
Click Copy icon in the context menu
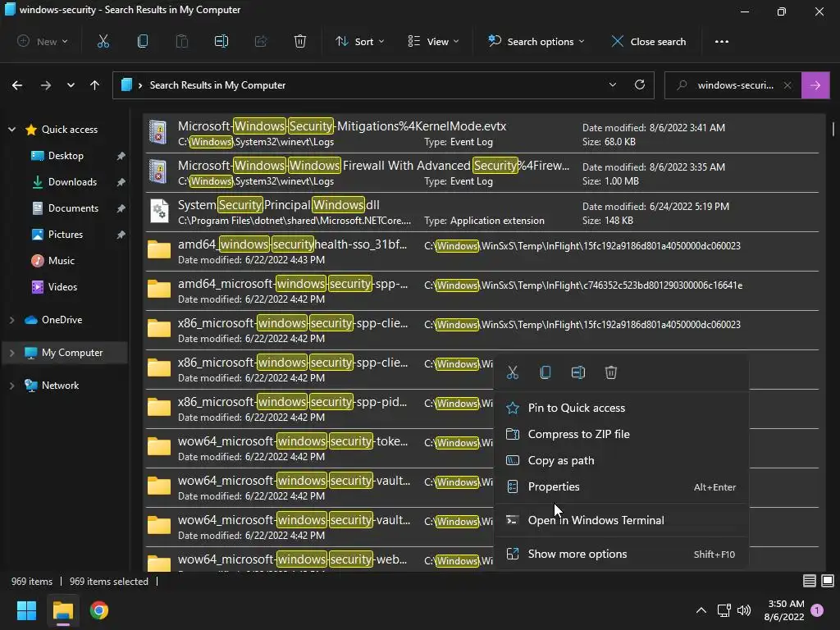(x=546, y=372)
